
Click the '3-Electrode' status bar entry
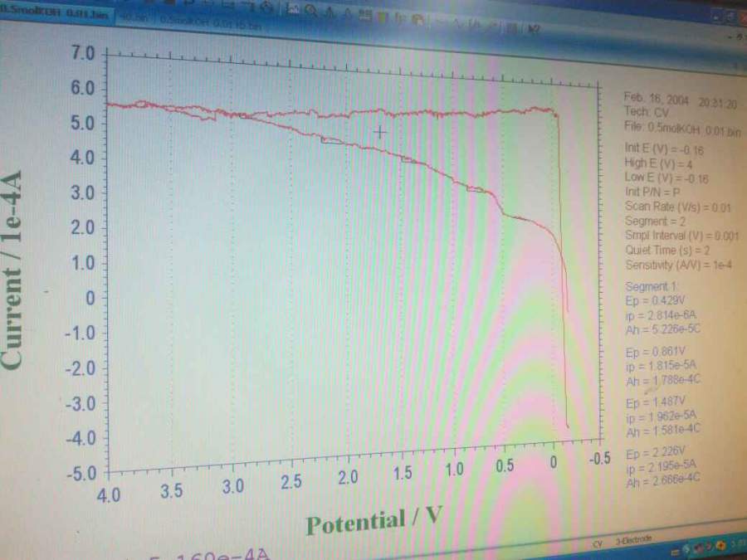(633, 540)
